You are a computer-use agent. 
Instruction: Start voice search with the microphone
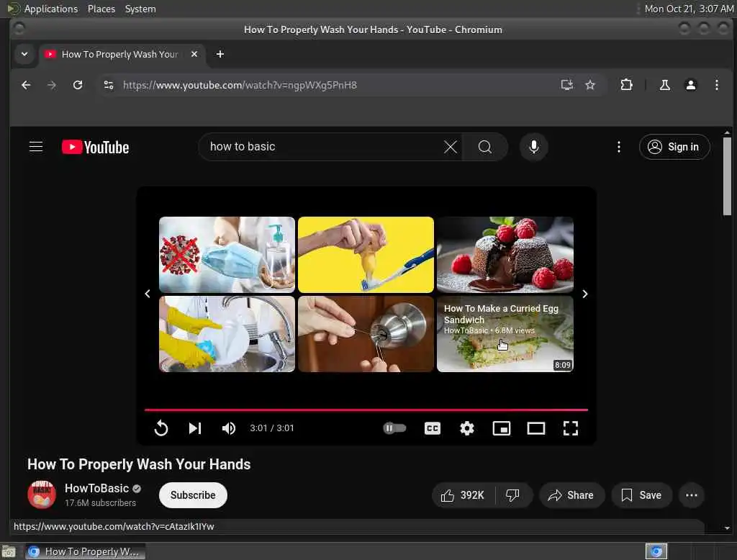tap(533, 147)
